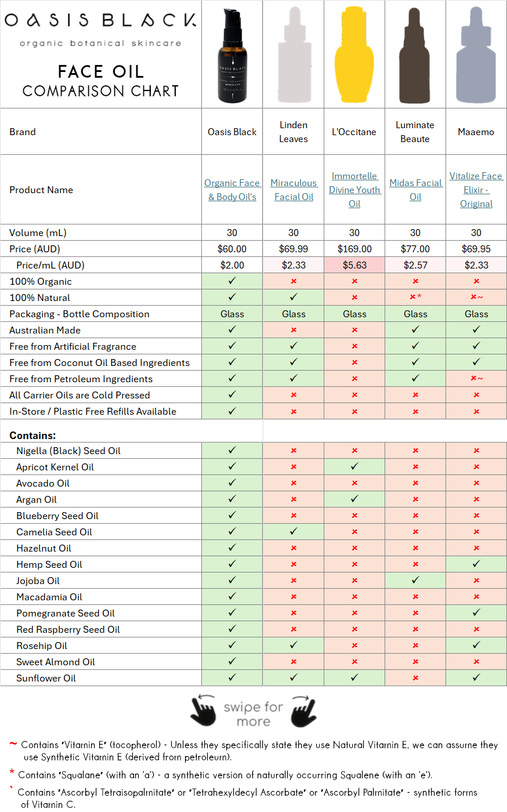Select the yellow L'Occitane bottle silhouette
Screen dimensions: 507x812
pyautogui.click(x=354, y=55)
